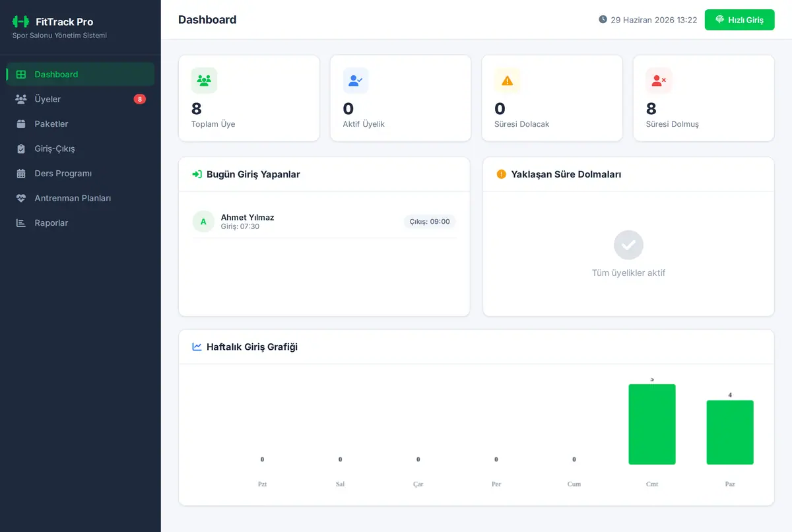The height and width of the screenshot is (532, 792).
Task: Click the orange alert icon by Yaklaşan Süre Dolmaları
Action: coord(501,174)
